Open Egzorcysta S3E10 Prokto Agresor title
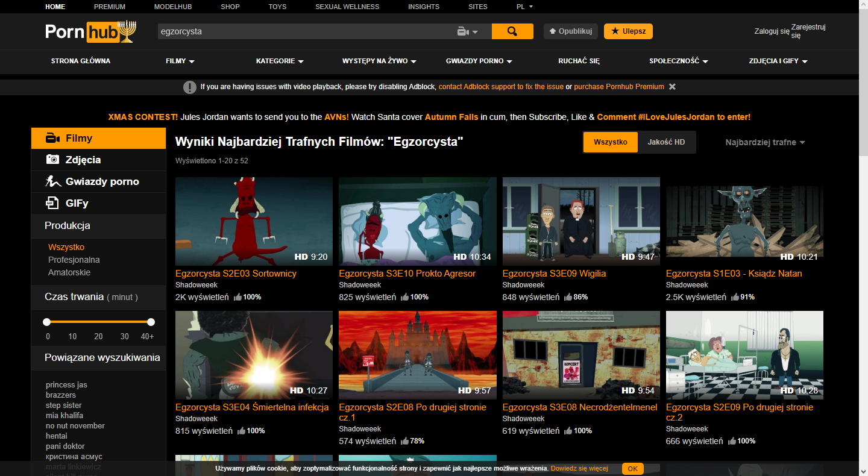Screen dimensions: 868x476 [x=407, y=274]
